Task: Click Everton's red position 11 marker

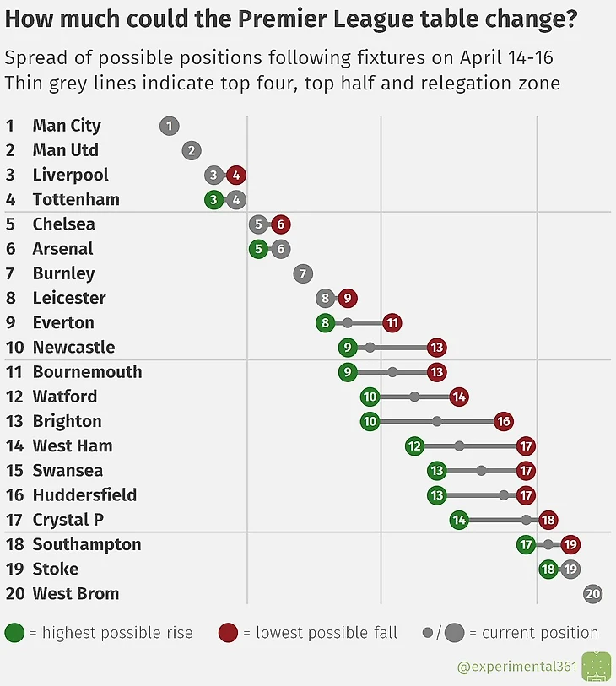Action: tap(392, 323)
